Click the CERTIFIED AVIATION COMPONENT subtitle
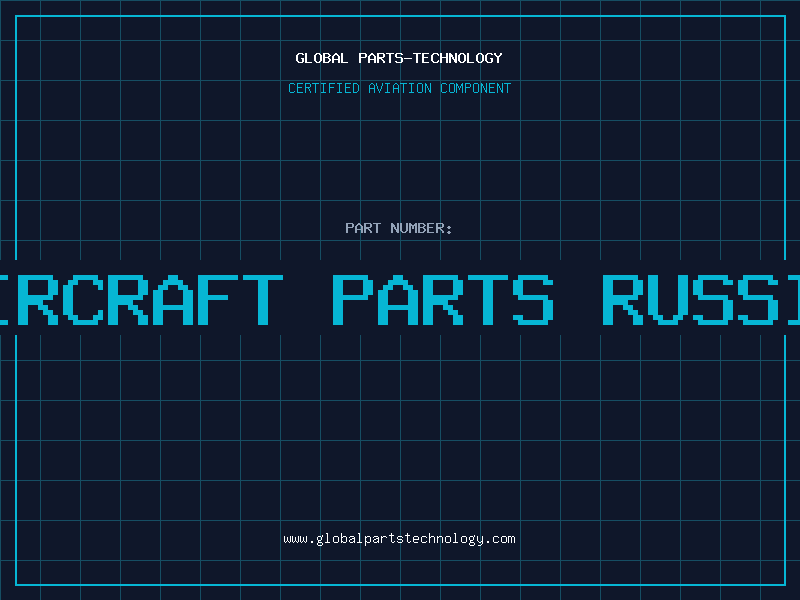 (x=399, y=88)
